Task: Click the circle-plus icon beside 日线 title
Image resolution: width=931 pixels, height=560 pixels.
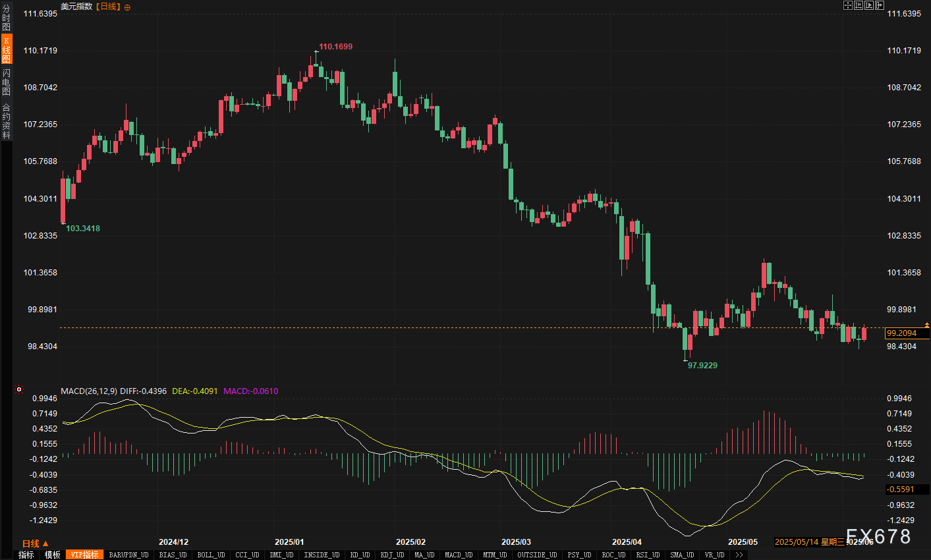Action: point(127,7)
